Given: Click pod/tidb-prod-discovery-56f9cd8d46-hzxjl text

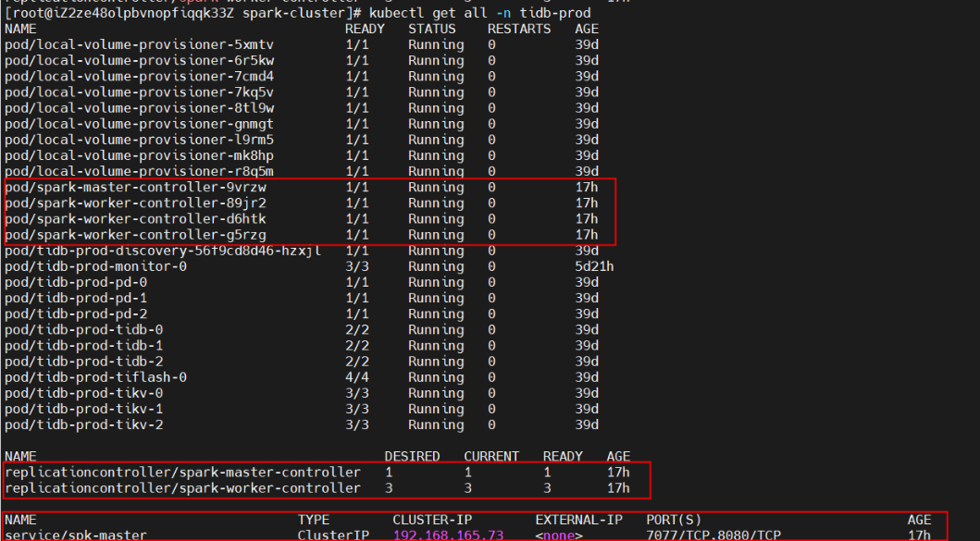Looking at the screenshot, I should point(163,251).
